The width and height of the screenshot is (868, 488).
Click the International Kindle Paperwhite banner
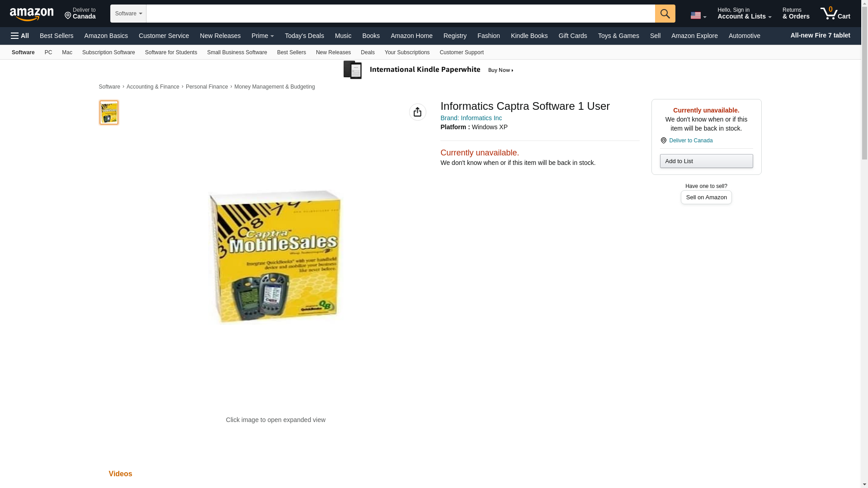click(429, 70)
